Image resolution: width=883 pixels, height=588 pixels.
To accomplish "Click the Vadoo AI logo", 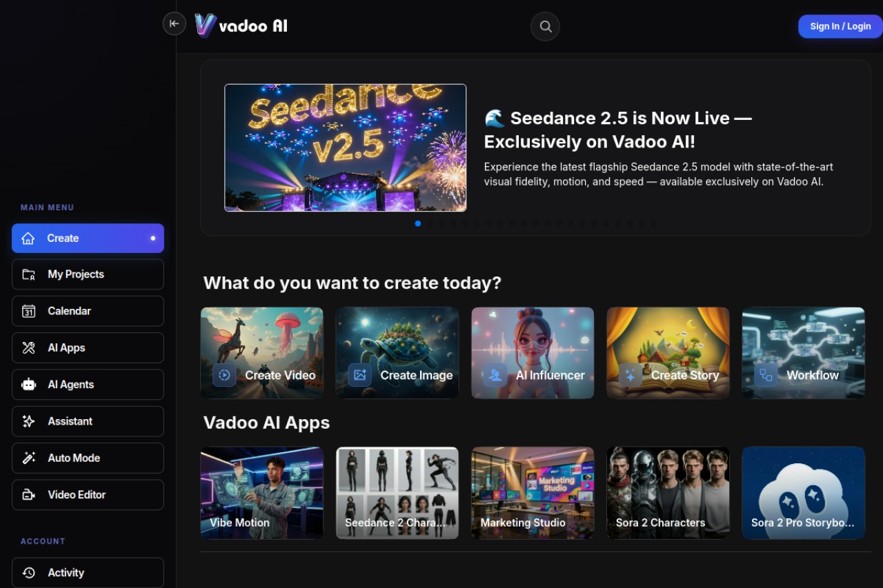I will pyautogui.click(x=241, y=26).
